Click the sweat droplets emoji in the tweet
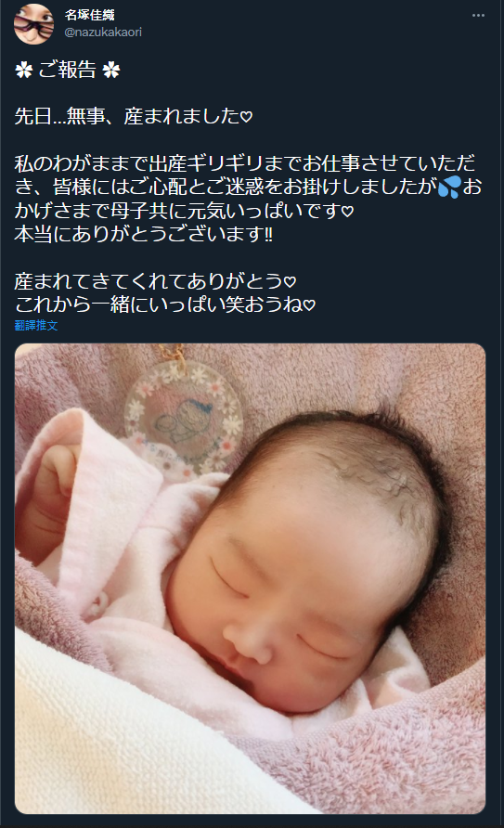 pos(449,187)
